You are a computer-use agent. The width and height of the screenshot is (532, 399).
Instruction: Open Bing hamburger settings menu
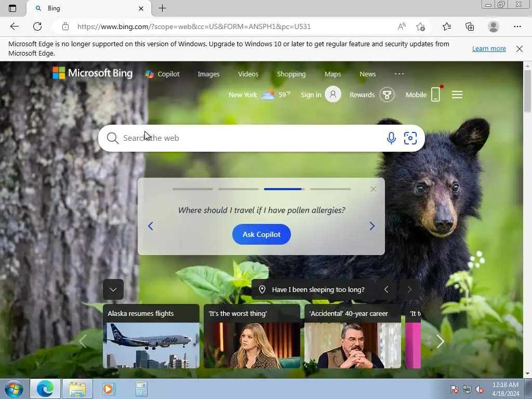pyautogui.click(x=457, y=95)
